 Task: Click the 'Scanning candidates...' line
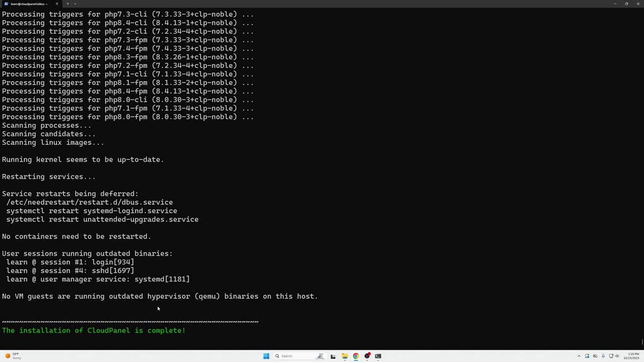(x=49, y=134)
